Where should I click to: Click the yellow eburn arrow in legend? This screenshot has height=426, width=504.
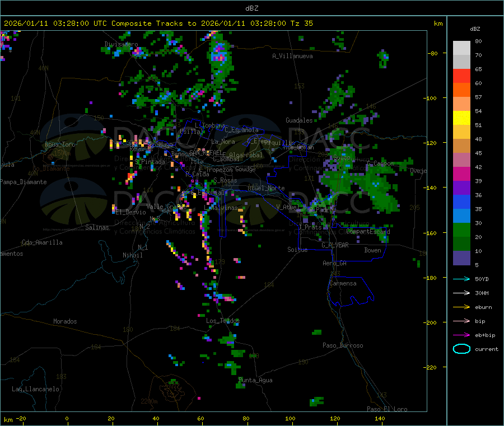pyautogui.click(x=461, y=307)
